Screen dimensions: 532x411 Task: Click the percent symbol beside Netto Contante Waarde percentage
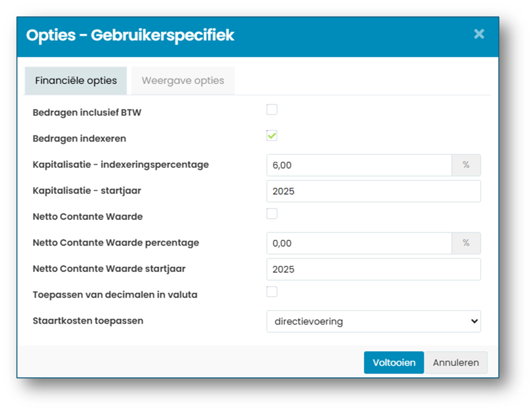pos(466,243)
